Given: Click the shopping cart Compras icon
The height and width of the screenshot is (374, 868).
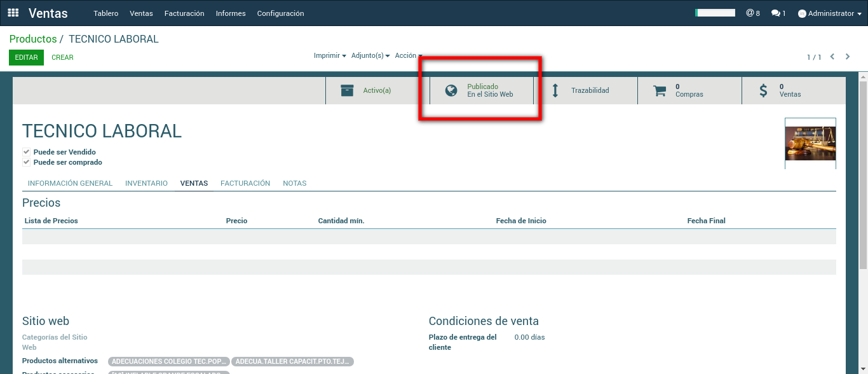Looking at the screenshot, I should point(660,90).
